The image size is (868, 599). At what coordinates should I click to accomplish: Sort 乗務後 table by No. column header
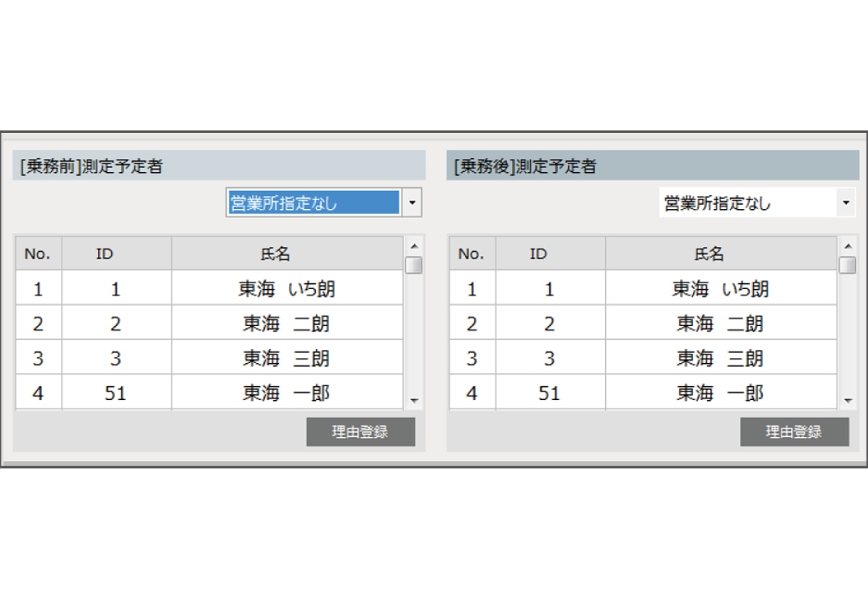pyautogui.click(x=472, y=253)
